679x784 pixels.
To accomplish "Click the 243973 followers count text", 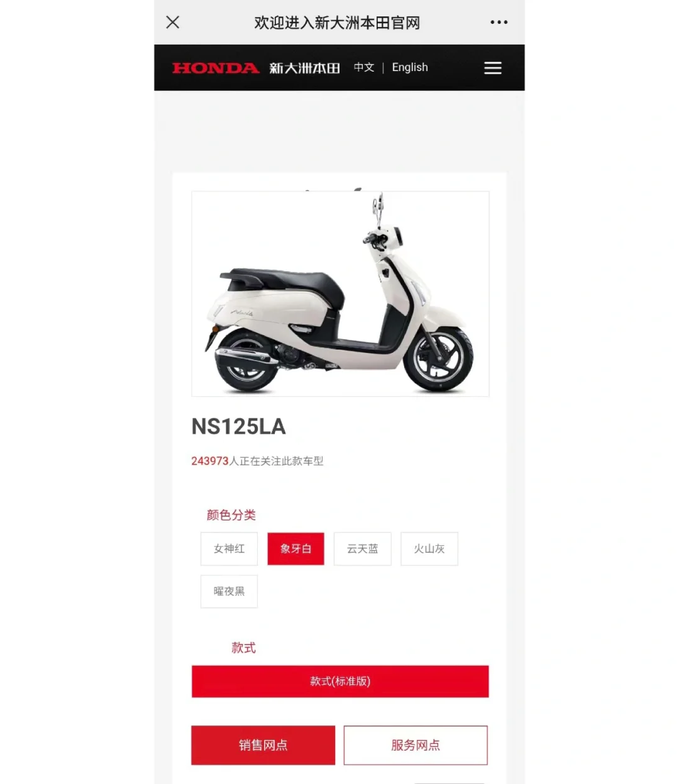I will click(210, 461).
